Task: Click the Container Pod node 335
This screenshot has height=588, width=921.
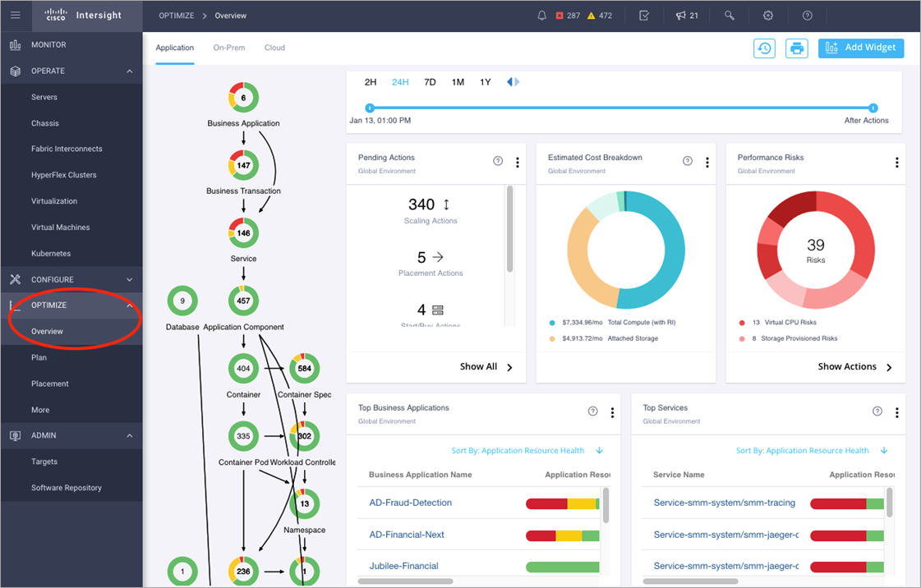Action: [243, 436]
